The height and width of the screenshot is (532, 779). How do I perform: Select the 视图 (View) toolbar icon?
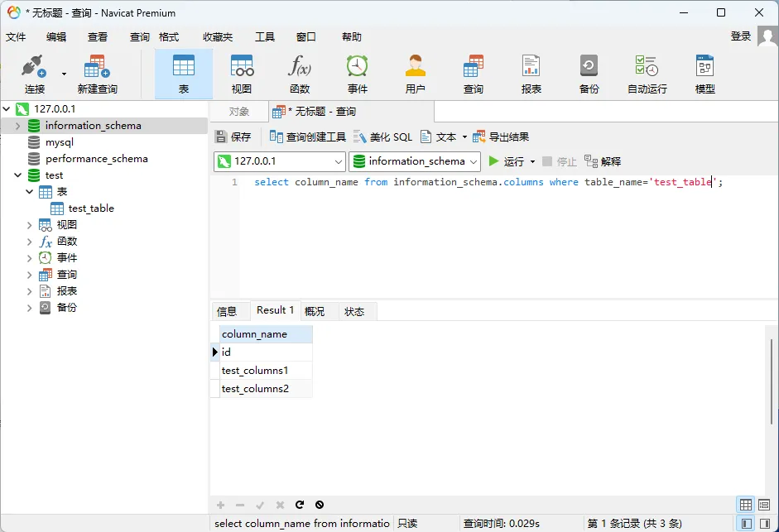click(x=242, y=74)
